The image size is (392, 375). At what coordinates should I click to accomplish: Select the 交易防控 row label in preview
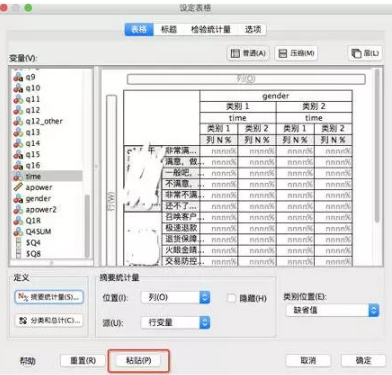181,261
